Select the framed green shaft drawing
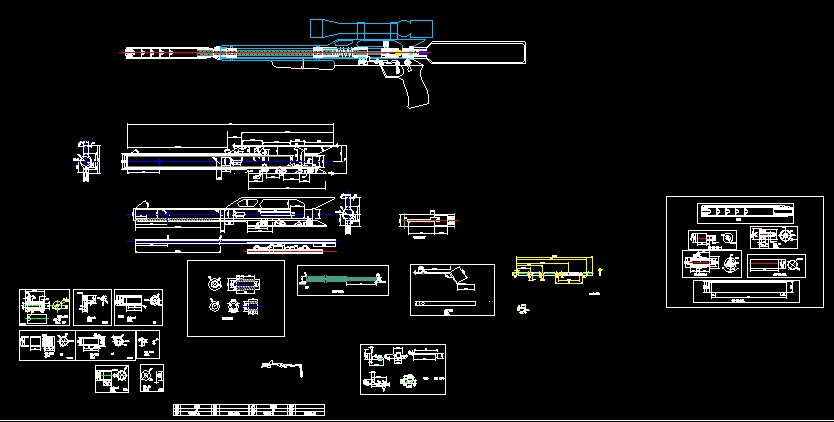Image resolution: width=834 pixels, height=422 pixels. (x=342, y=279)
